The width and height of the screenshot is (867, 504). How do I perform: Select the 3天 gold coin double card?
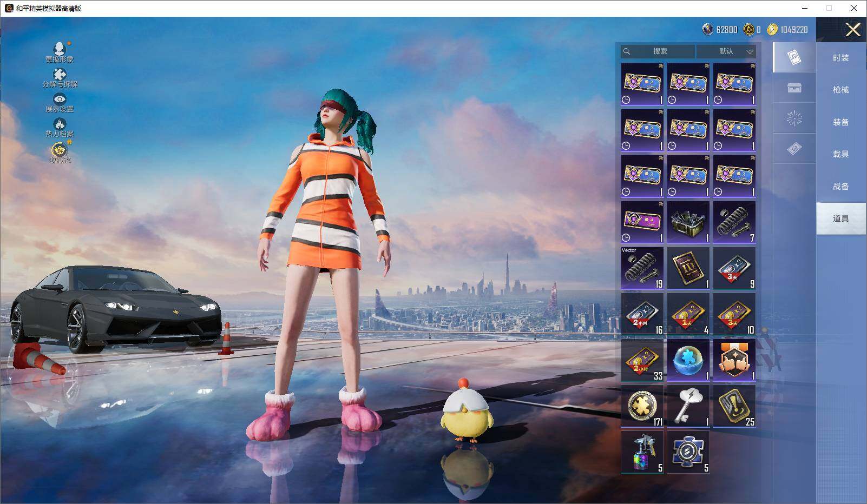734,314
